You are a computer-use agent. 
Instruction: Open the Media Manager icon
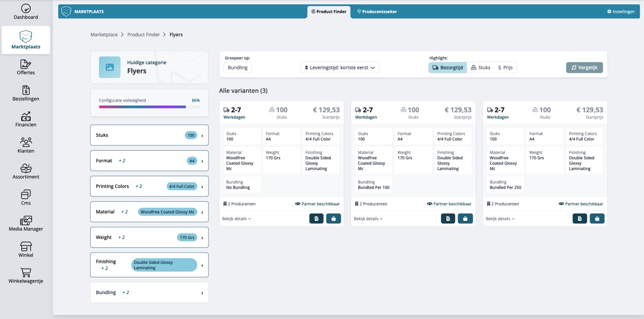[x=26, y=224]
